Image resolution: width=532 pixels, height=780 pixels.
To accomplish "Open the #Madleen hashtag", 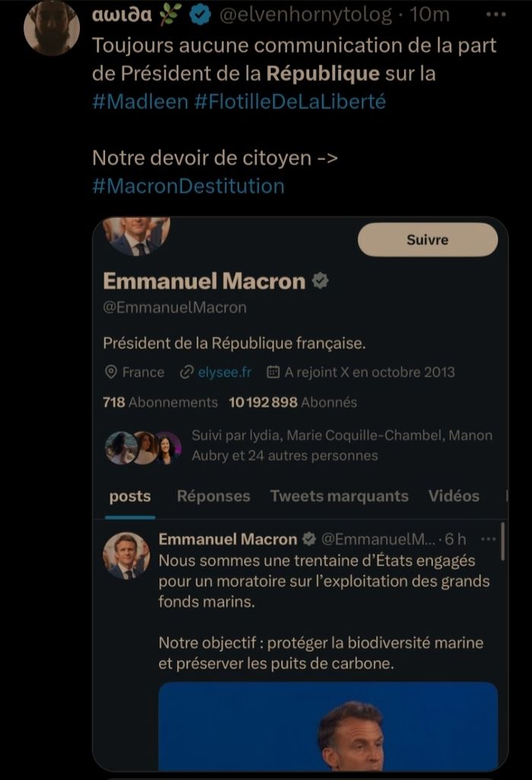I will (139, 101).
